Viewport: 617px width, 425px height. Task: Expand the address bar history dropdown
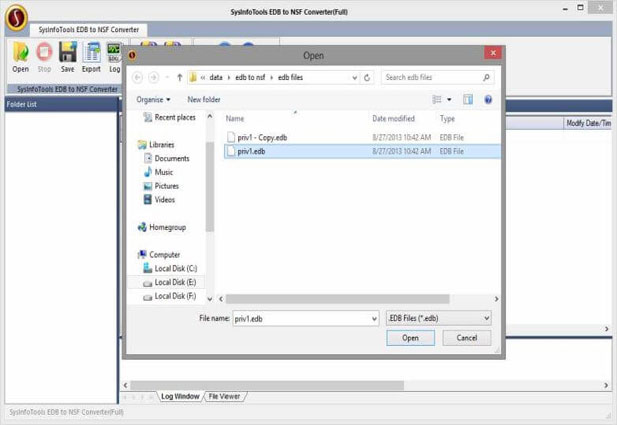(x=355, y=78)
